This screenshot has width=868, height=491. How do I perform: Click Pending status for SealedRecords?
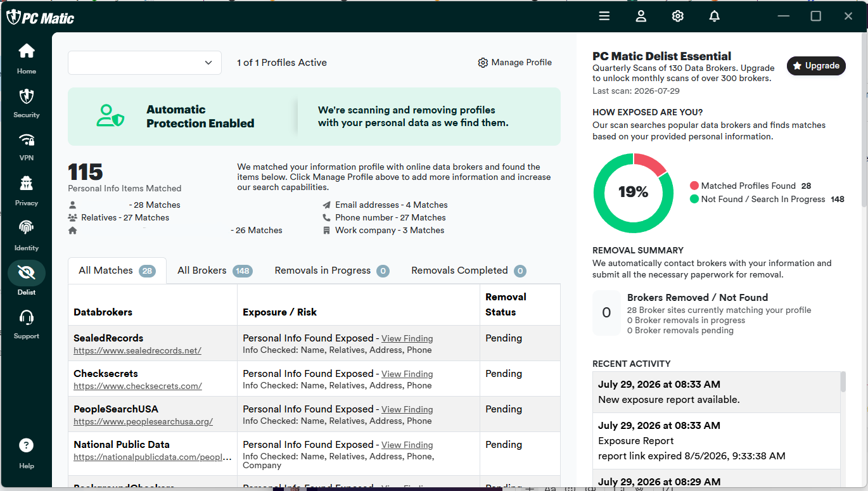point(504,338)
